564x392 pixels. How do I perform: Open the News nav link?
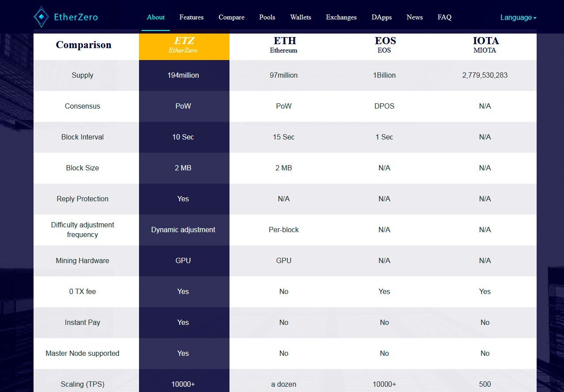pyautogui.click(x=415, y=17)
